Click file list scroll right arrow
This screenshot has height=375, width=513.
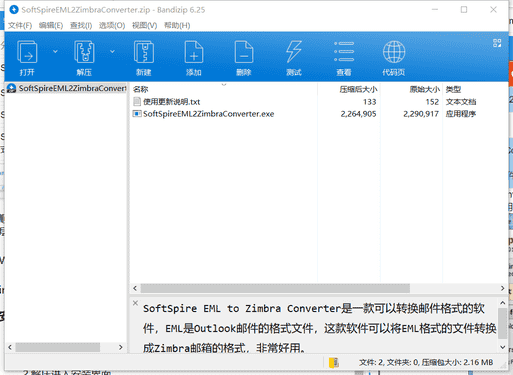[x=503, y=288]
